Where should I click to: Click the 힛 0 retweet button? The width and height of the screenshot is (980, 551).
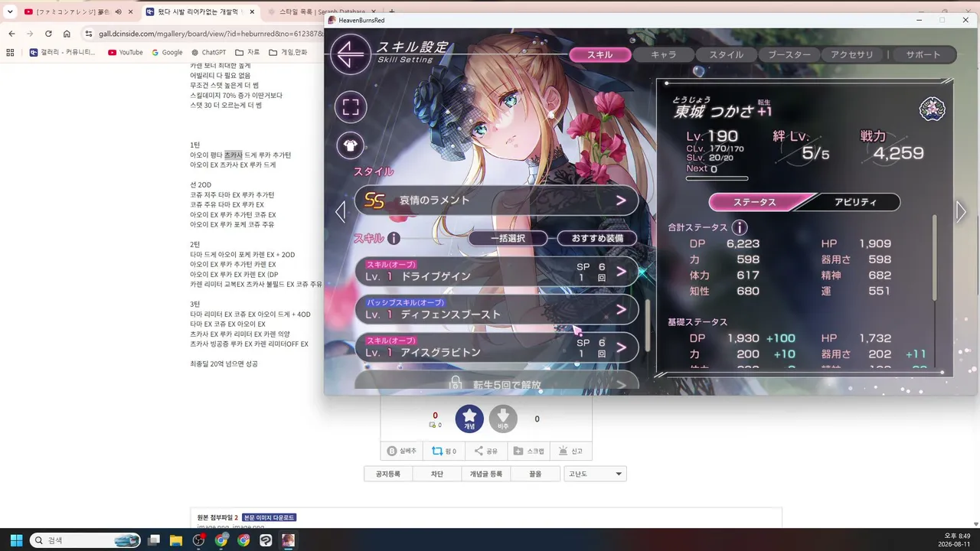point(443,452)
